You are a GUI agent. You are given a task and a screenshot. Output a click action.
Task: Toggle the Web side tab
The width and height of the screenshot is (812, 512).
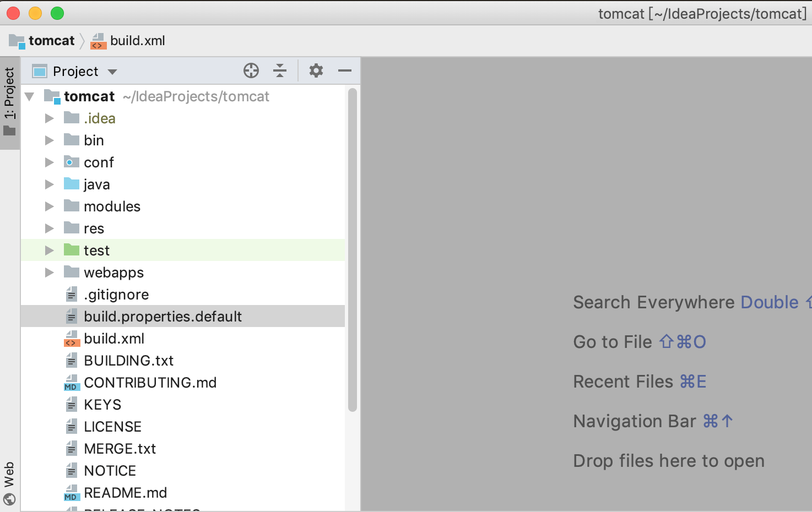(9, 483)
